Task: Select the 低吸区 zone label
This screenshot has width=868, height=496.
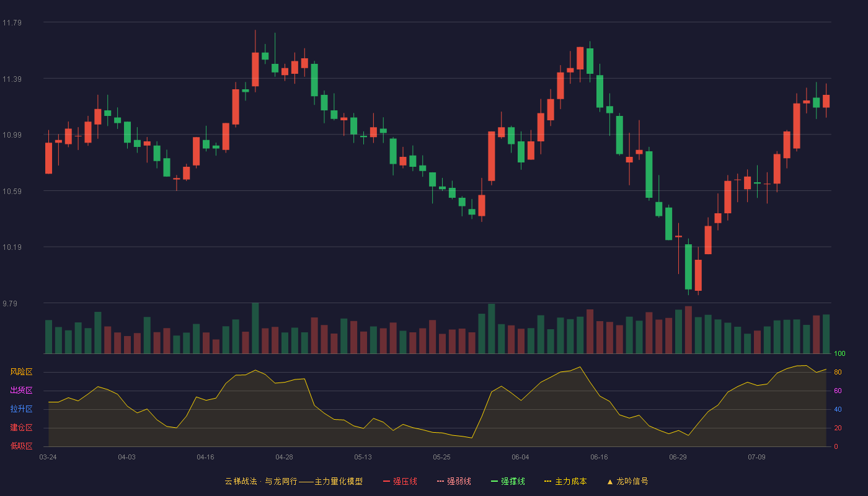Action: [x=21, y=446]
